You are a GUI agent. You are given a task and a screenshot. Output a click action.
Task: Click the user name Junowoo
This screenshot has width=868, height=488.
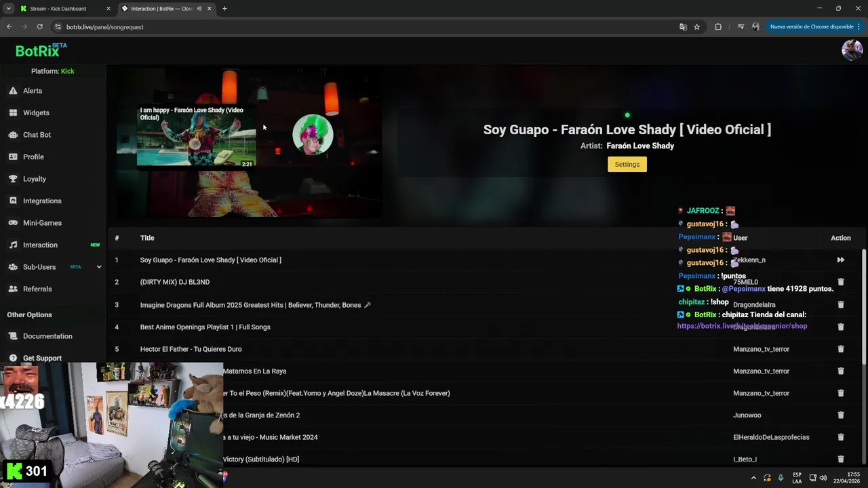(x=747, y=415)
